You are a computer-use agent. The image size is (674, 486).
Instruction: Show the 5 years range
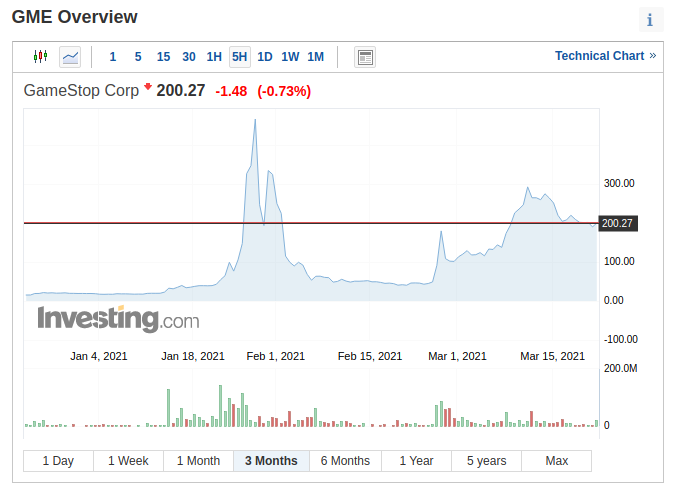(487, 461)
